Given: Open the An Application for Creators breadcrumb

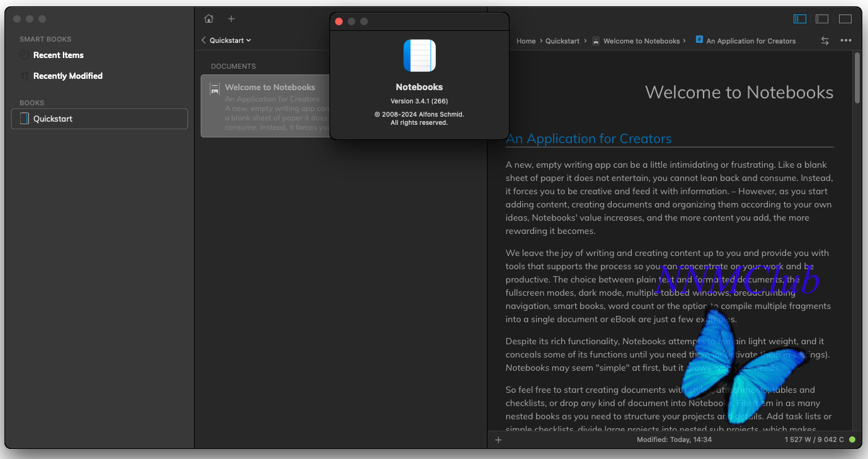Looking at the screenshot, I should point(750,41).
